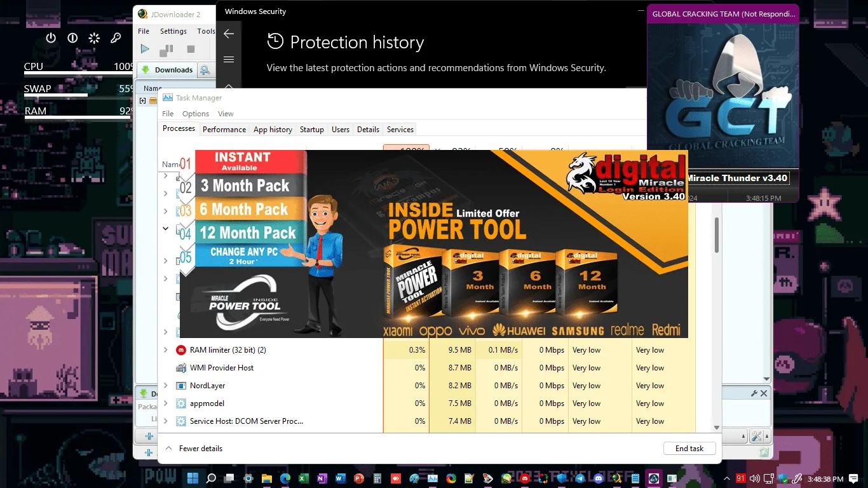Open OneNote from the taskbar
Image resolution: width=868 pixels, height=488 pixels.
pos(322,478)
